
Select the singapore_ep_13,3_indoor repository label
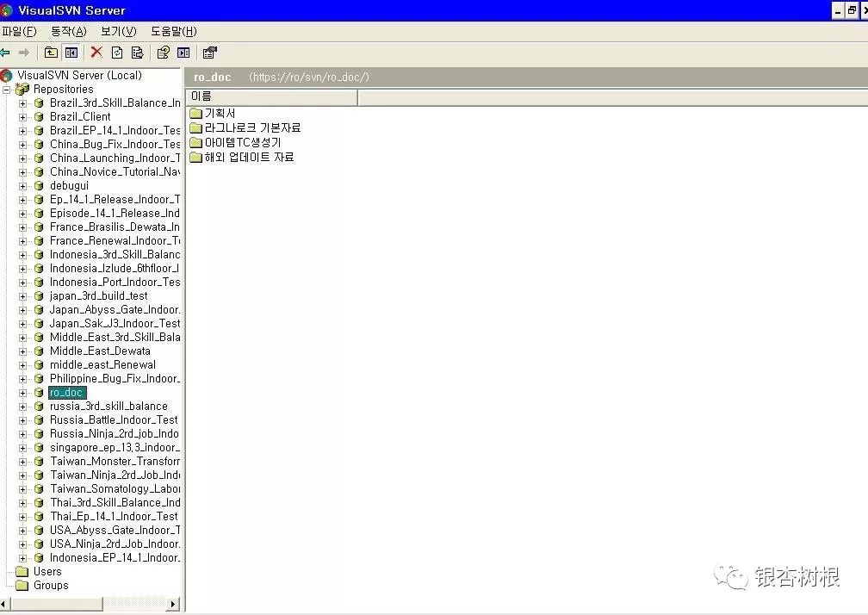tap(115, 448)
